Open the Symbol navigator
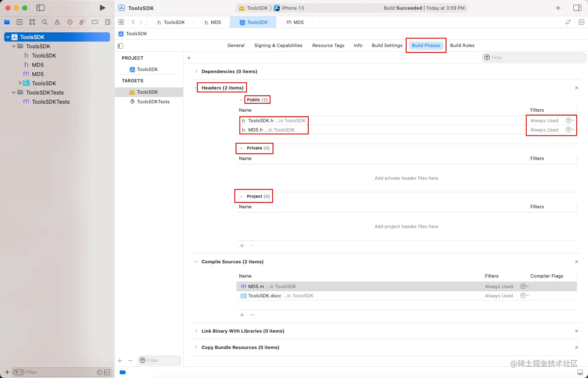 pyautogui.click(x=32, y=22)
